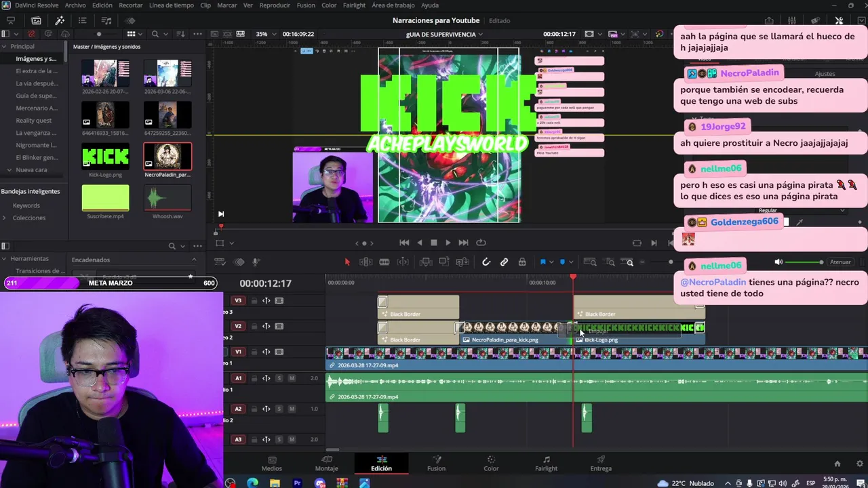868x488 pixels.
Task: Disable the V1 video track filmstrip toggle
Action: click(279, 352)
